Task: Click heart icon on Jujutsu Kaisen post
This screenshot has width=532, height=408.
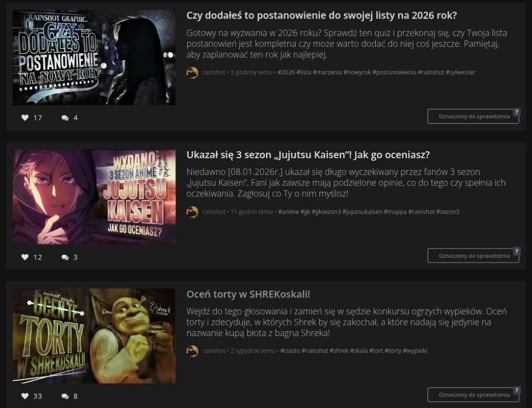Action: point(25,257)
